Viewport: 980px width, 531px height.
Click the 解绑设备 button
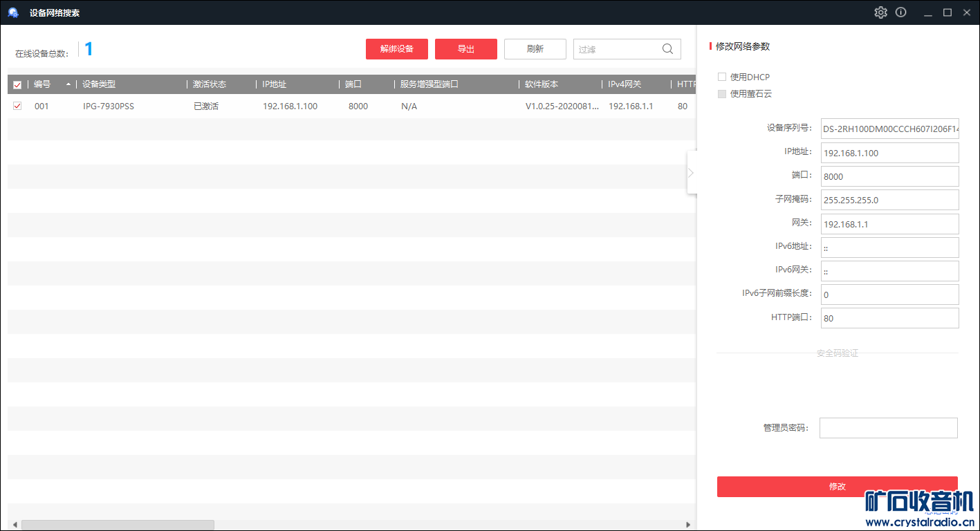(397, 49)
